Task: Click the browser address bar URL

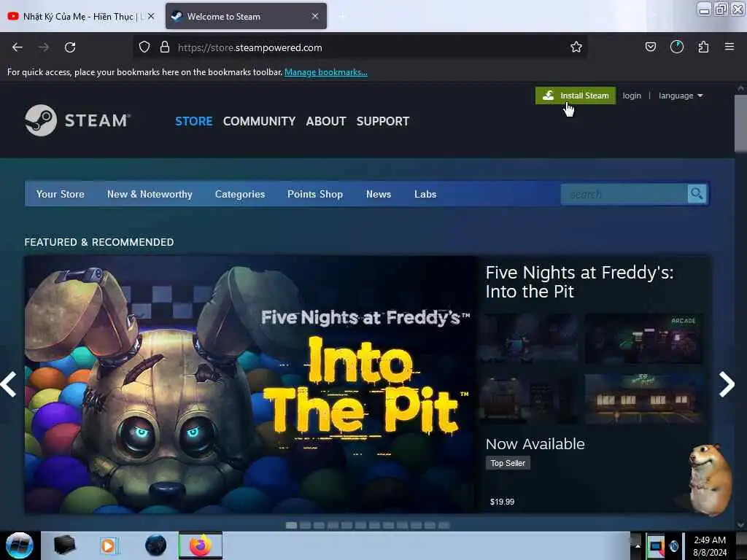Action: tap(250, 47)
